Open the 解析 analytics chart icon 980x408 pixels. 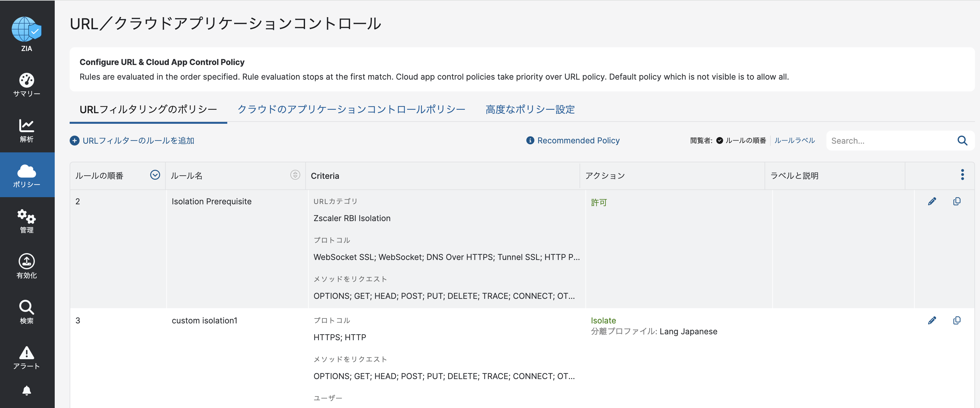point(26,126)
